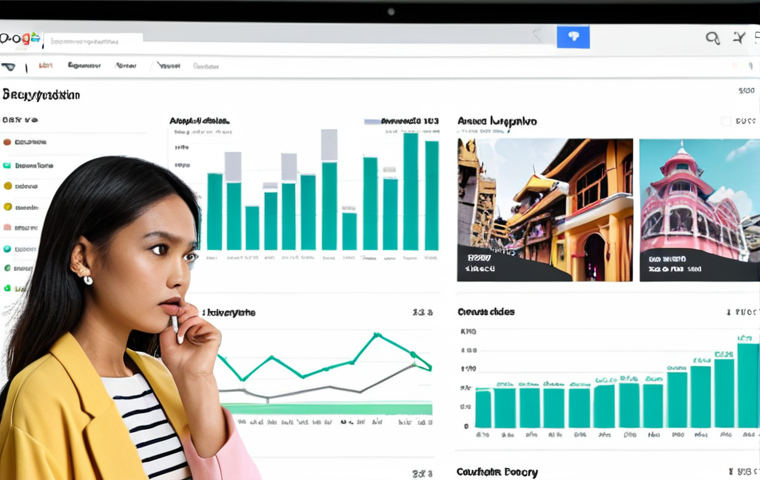Focus the search field beside the logo

tap(93, 42)
